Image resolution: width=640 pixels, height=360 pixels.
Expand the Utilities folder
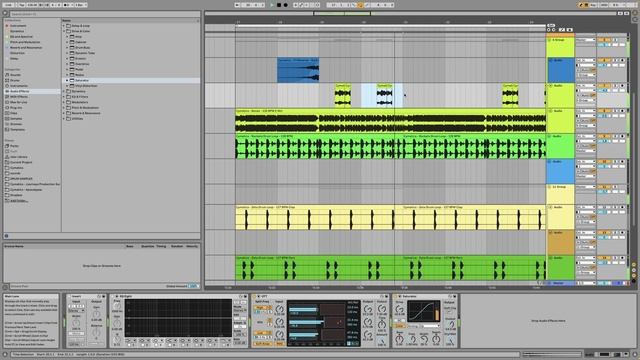click(64, 119)
